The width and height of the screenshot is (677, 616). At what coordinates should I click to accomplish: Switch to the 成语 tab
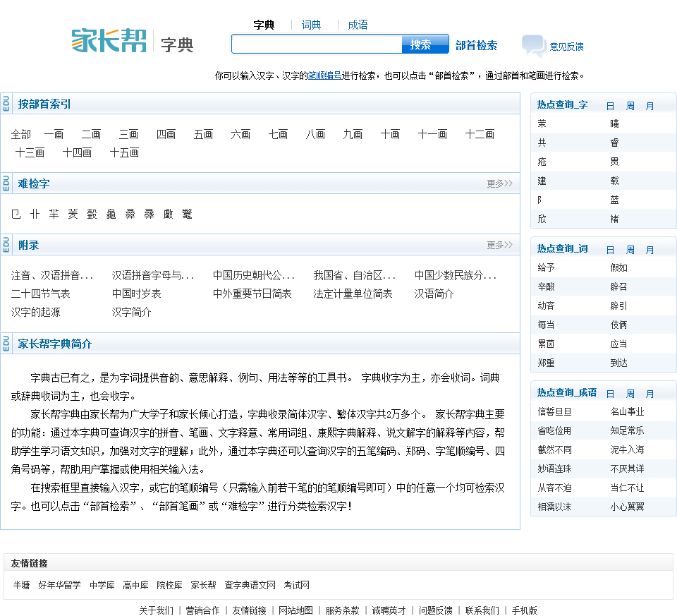tap(358, 25)
